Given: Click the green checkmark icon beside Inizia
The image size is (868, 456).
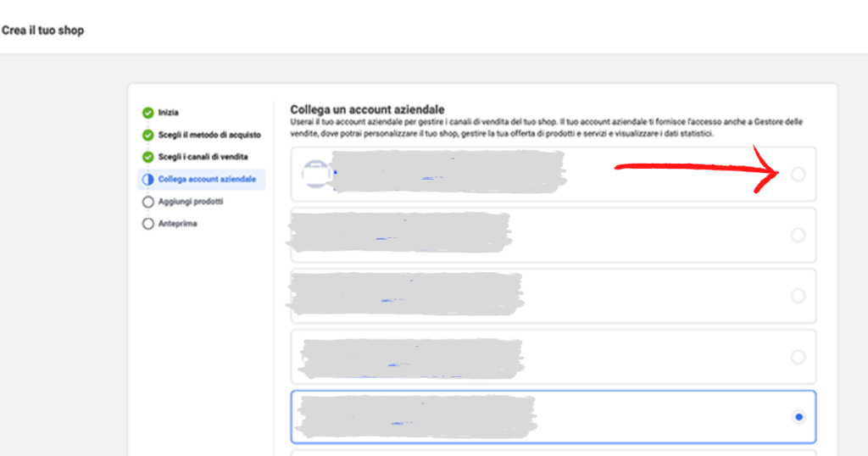Looking at the screenshot, I should (147, 113).
